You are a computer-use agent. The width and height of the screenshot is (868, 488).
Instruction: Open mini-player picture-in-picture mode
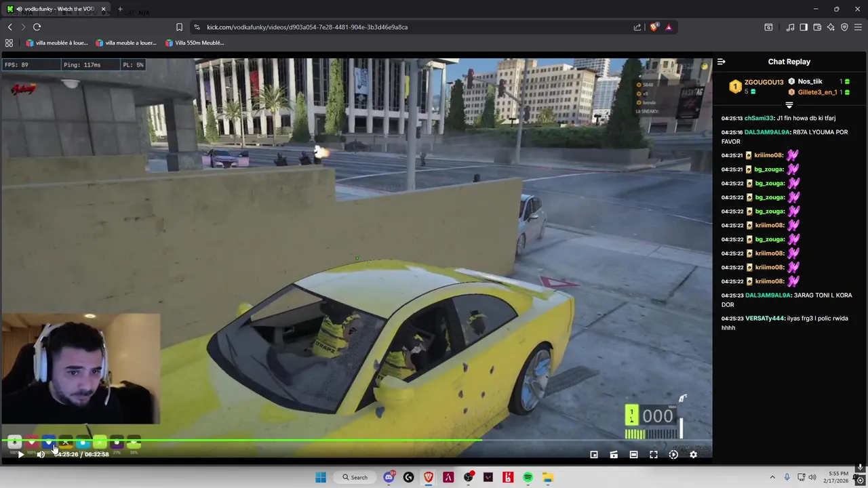click(x=594, y=455)
